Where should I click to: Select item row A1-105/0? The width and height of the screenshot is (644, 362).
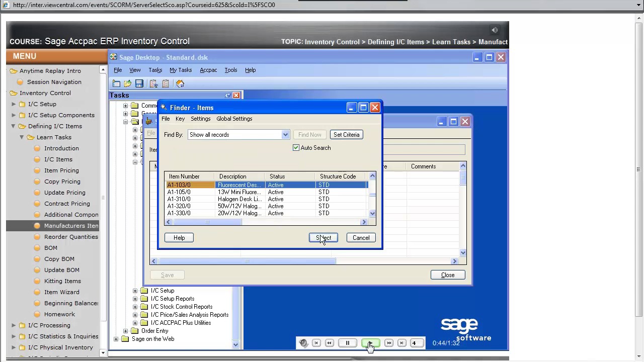click(x=267, y=192)
